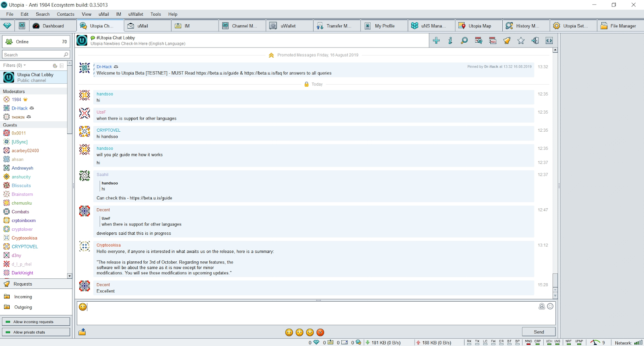Screen dimensions: 644x346
Task: Click the 'Network:' status bar entry
Action: click(623, 343)
